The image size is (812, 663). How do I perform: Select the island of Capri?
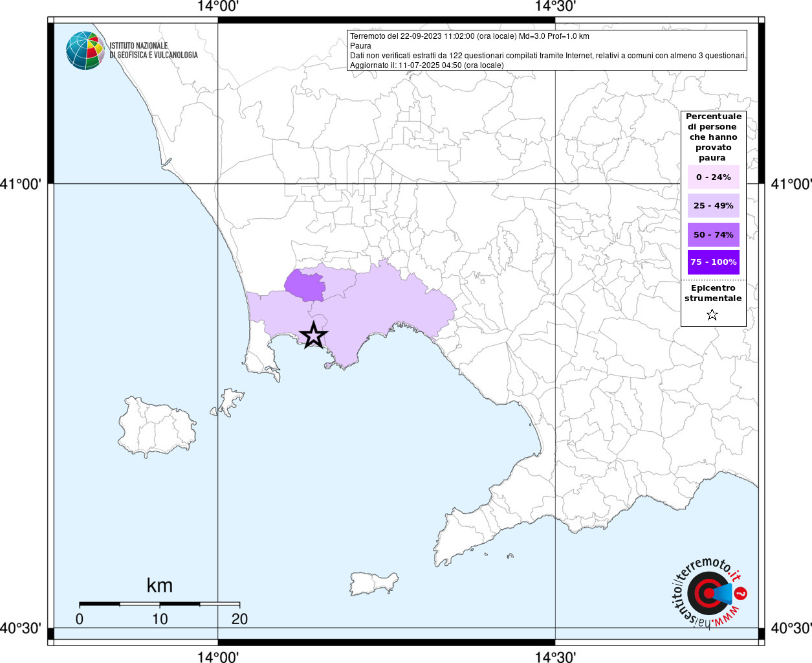374,583
